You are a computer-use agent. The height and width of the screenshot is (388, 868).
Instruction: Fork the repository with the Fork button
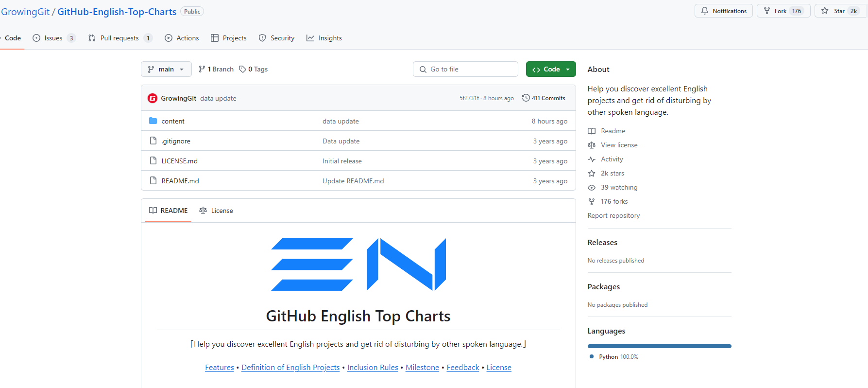[x=783, y=11]
